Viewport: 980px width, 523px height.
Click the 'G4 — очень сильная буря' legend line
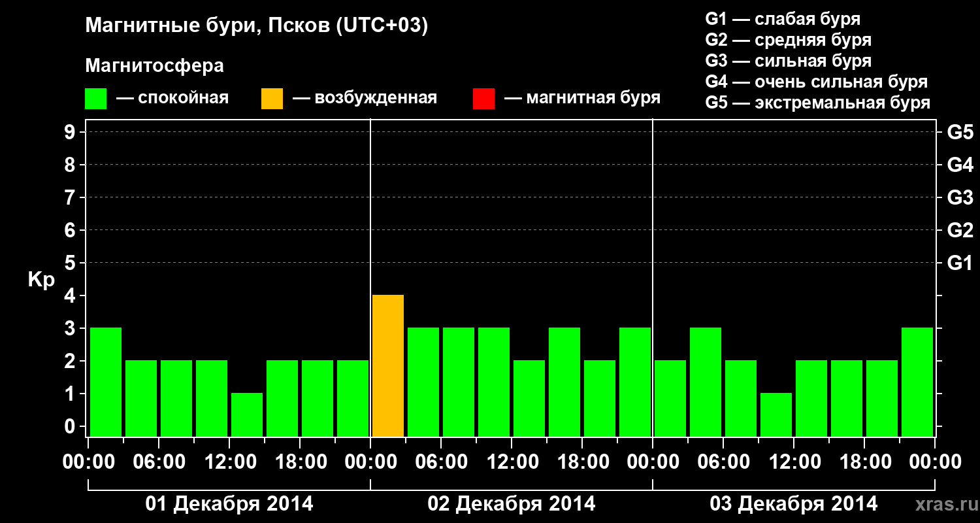[x=817, y=82]
